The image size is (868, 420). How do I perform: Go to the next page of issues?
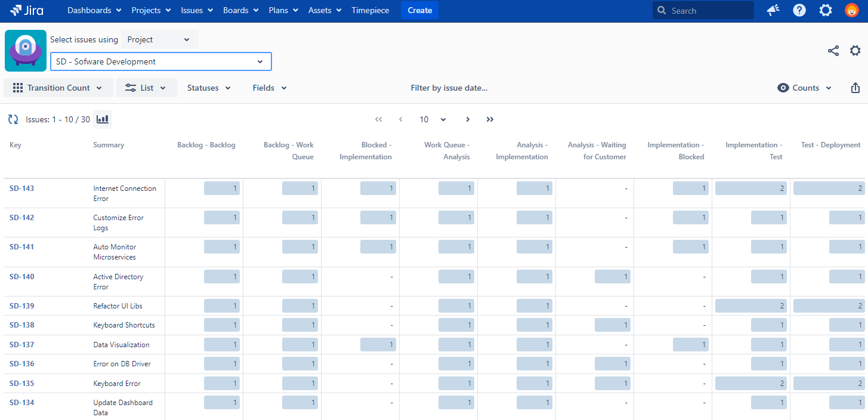pyautogui.click(x=468, y=119)
